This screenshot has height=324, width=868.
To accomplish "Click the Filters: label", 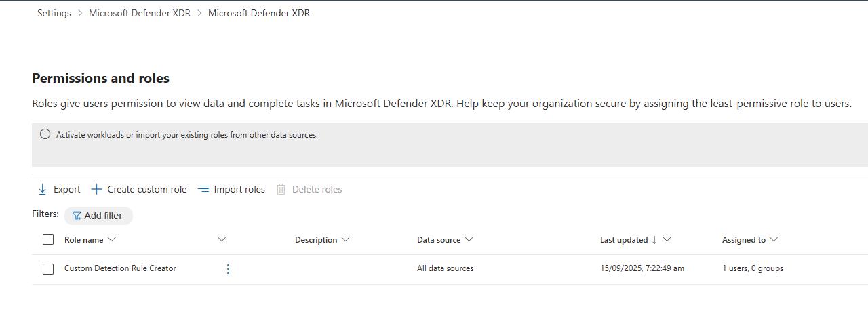I will tap(45, 214).
